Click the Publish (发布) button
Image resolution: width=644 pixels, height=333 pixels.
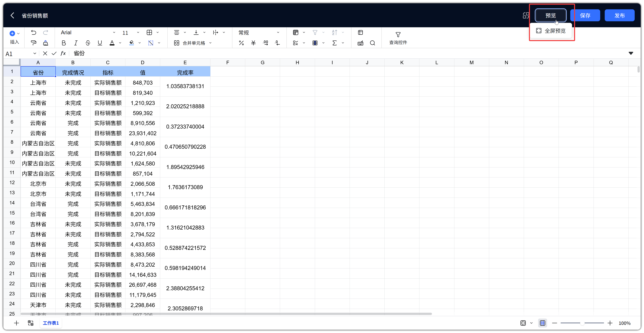(x=620, y=15)
